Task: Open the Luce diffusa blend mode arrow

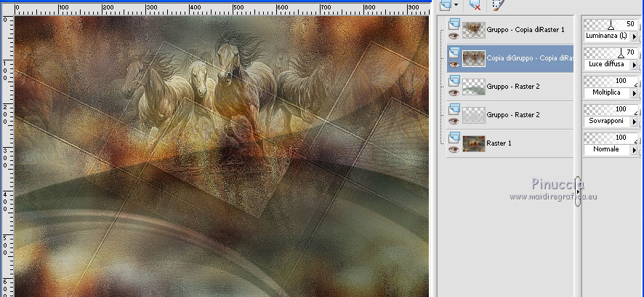Action: (x=634, y=65)
